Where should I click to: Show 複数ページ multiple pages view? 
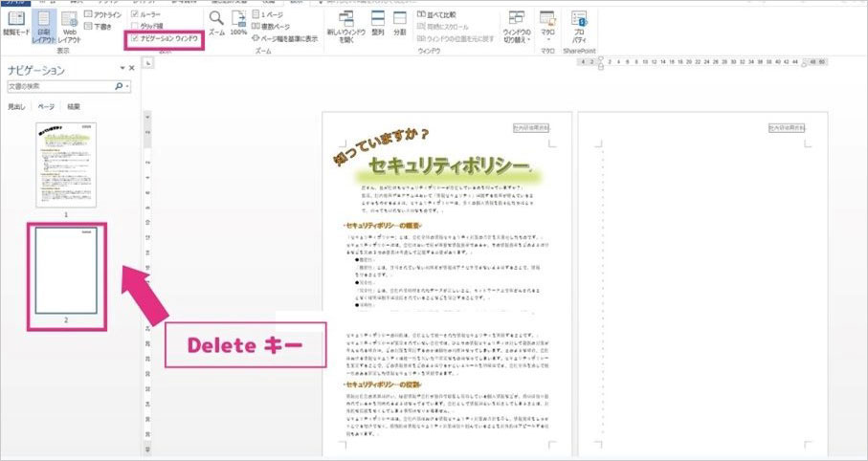(271, 26)
